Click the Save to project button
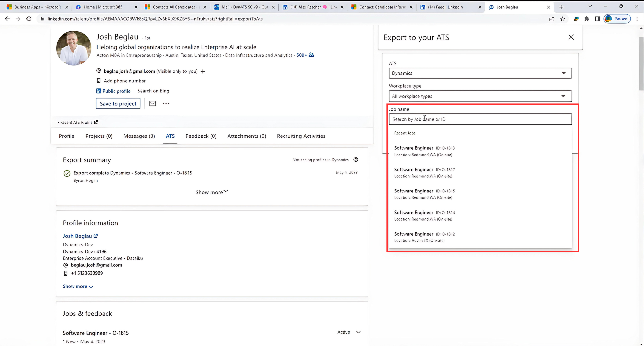The image size is (644, 362). pyautogui.click(x=118, y=104)
